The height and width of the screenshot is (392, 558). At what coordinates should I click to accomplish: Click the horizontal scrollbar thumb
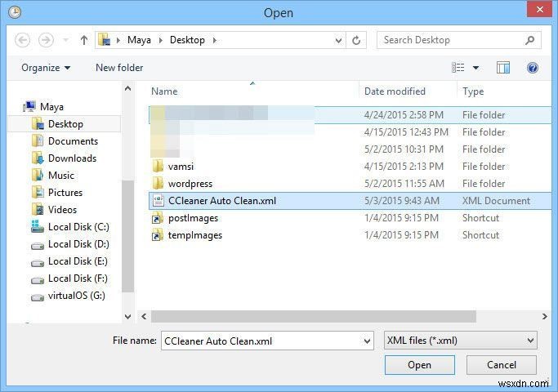coord(314,316)
